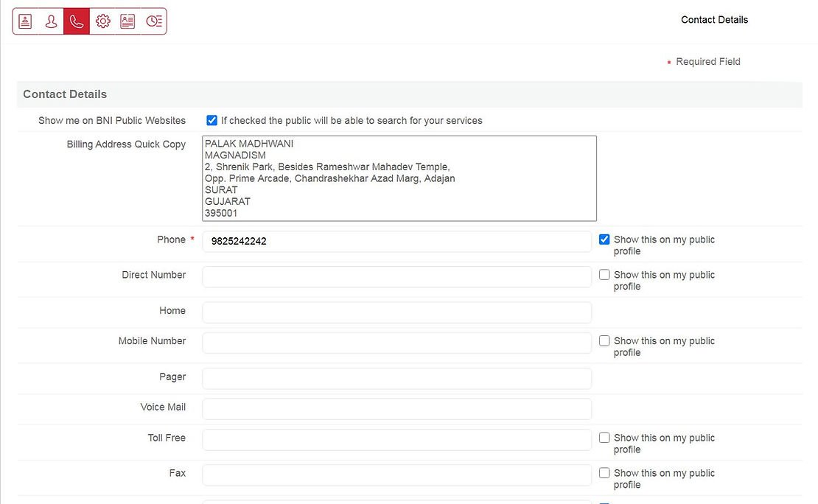818x504 pixels.
Task: Open the user silhouette icon tab
Action: click(51, 21)
